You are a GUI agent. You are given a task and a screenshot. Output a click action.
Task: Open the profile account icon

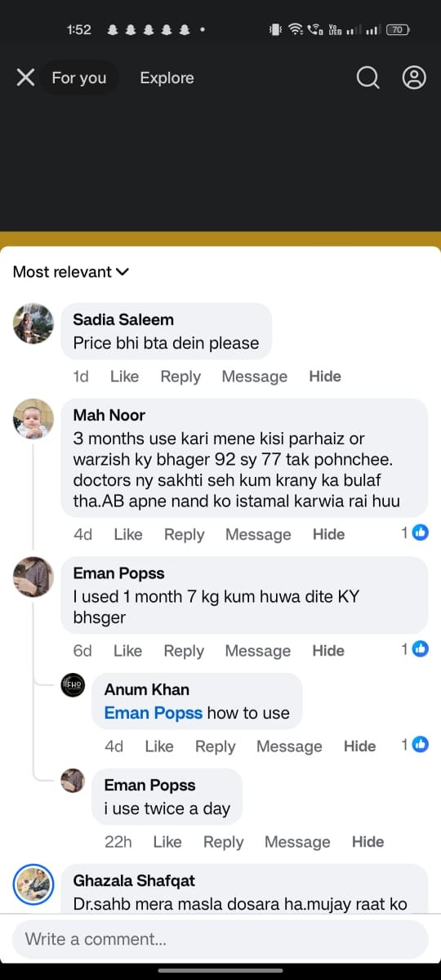pyautogui.click(x=415, y=78)
